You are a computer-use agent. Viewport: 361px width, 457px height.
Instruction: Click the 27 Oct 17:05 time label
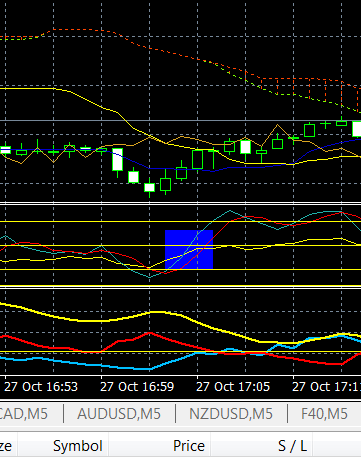point(233,387)
